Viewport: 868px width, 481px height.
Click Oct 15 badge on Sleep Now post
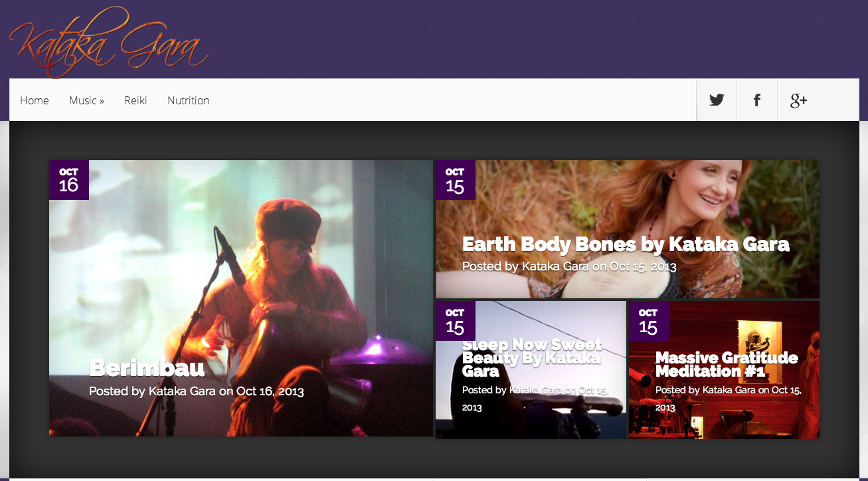pyautogui.click(x=455, y=321)
